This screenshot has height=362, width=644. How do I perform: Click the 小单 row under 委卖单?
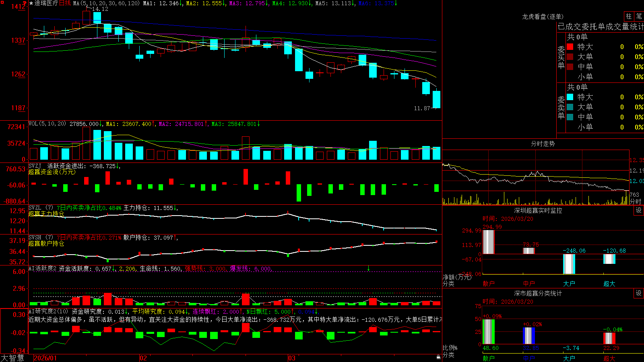(x=605, y=127)
